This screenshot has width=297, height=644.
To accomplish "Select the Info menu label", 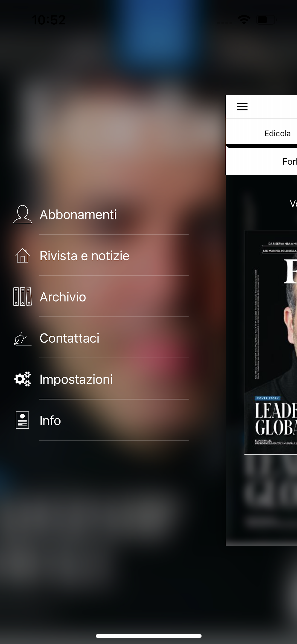I will coord(50,421).
